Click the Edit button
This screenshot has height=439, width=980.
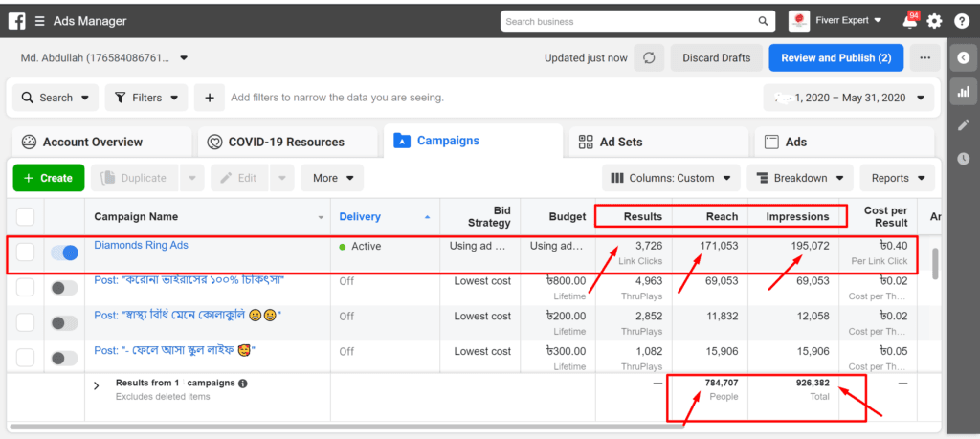point(240,178)
